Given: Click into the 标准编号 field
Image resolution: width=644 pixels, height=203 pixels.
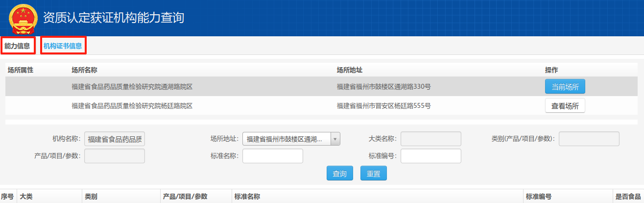Looking at the screenshot, I should pyautogui.click(x=431, y=156).
